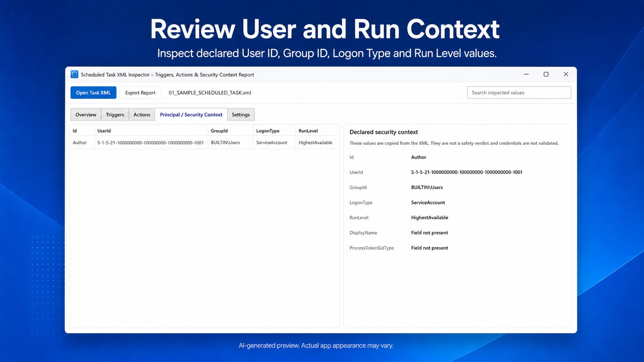Sort by the LogonType column header
644x362 pixels.
[x=274, y=131]
